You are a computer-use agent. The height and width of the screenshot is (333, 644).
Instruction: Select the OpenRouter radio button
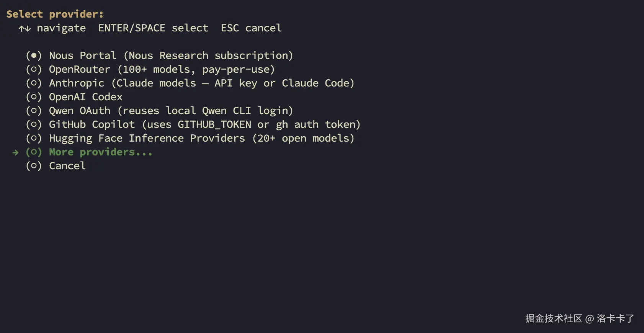(x=34, y=70)
